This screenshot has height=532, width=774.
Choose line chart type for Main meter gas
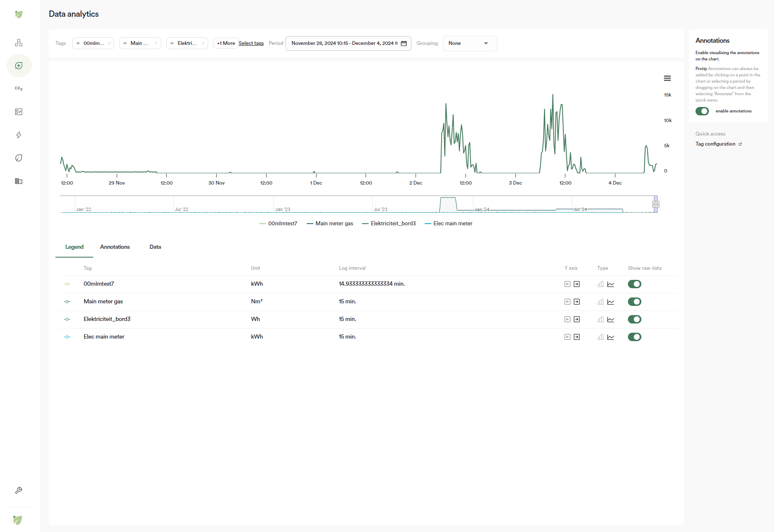611,302
